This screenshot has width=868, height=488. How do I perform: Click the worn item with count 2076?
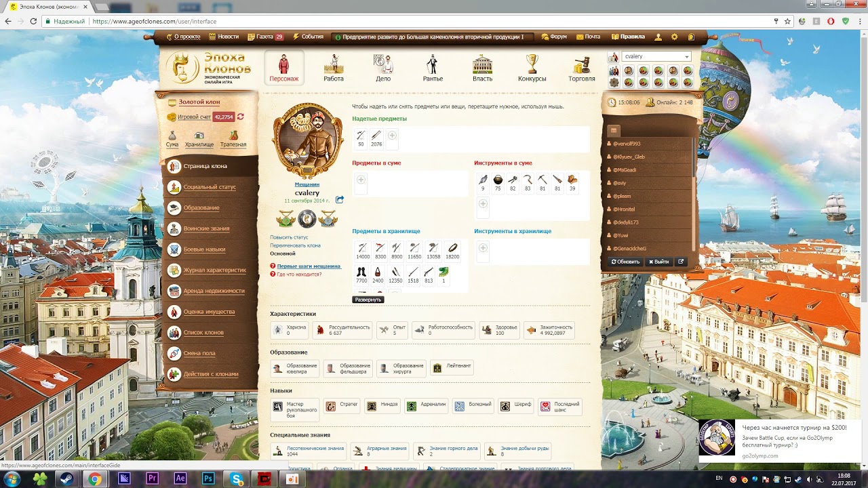pyautogui.click(x=376, y=139)
